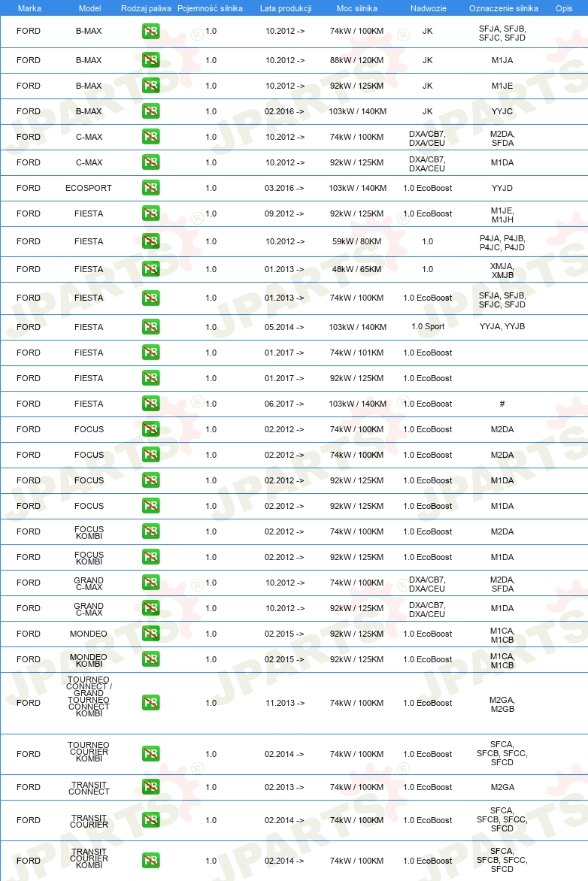The height and width of the screenshot is (881, 588).
Task: Select the M1JE, M1JH engine code cell
Action: point(502,215)
